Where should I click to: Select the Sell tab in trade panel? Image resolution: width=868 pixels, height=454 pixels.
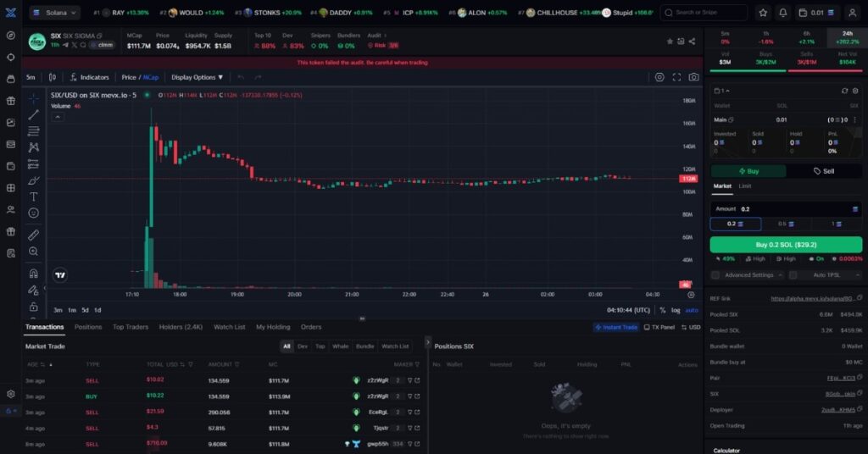click(x=824, y=171)
